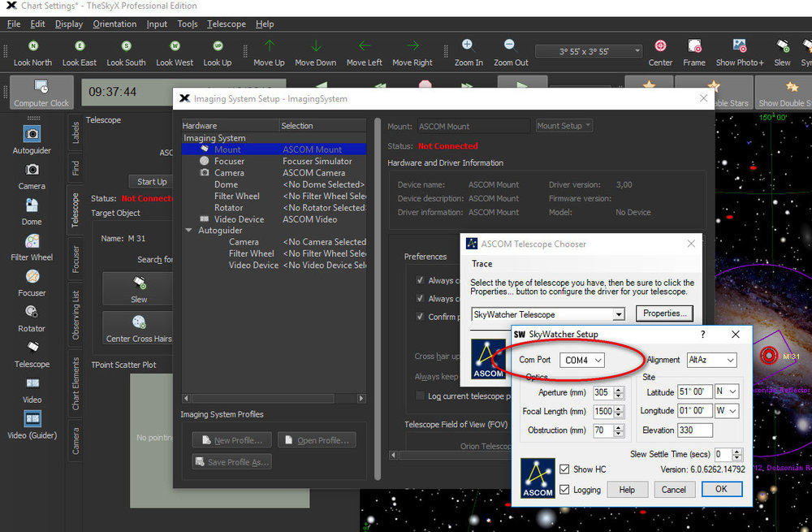The width and height of the screenshot is (812, 532).
Task: Switch to the Observing List side tab
Action: tap(76, 314)
